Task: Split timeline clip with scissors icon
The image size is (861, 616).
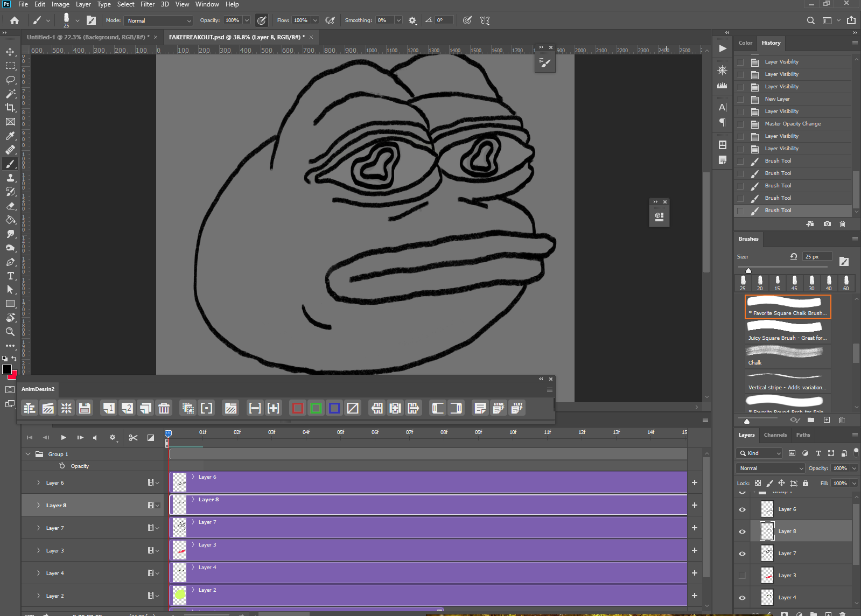Action: 133,438
